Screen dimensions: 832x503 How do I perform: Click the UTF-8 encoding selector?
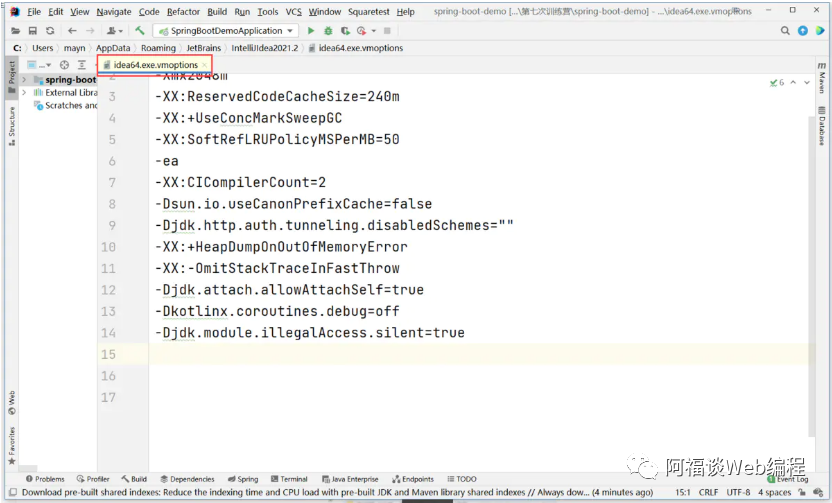[738, 492]
